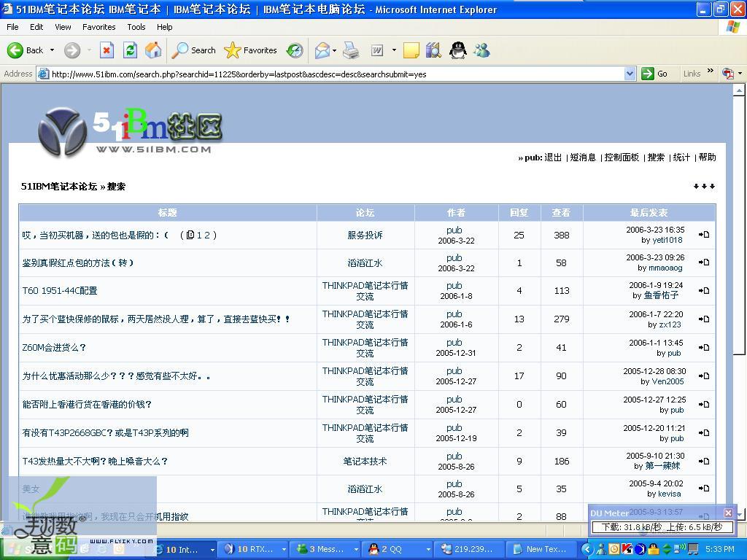Image resolution: width=747 pixels, height=560 pixels.
Task: Open the 控制面板 control panel link
Action: click(x=622, y=157)
